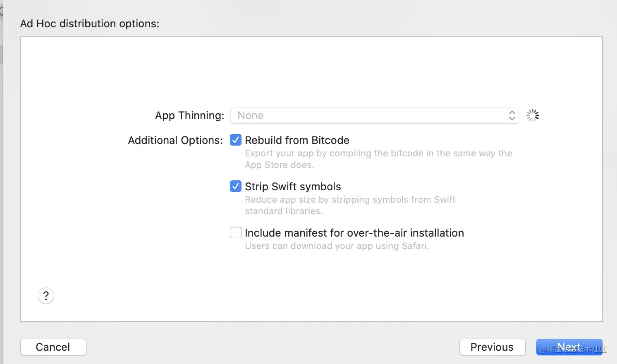The height and width of the screenshot is (364, 617).
Task: Uncheck the Rebuild from Bitcode checkbox
Action: 236,140
